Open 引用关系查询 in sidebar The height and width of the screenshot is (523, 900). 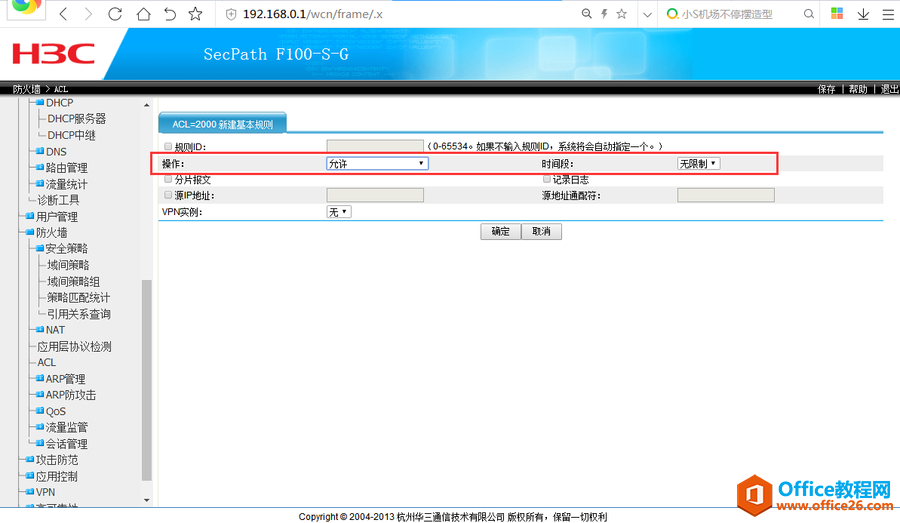[79, 315]
